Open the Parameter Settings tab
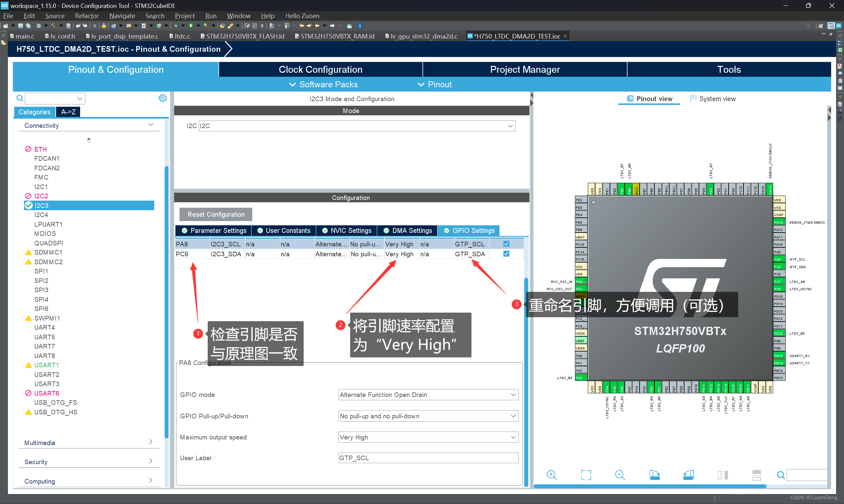This screenshot has width=844, height=504. [214, 231]
